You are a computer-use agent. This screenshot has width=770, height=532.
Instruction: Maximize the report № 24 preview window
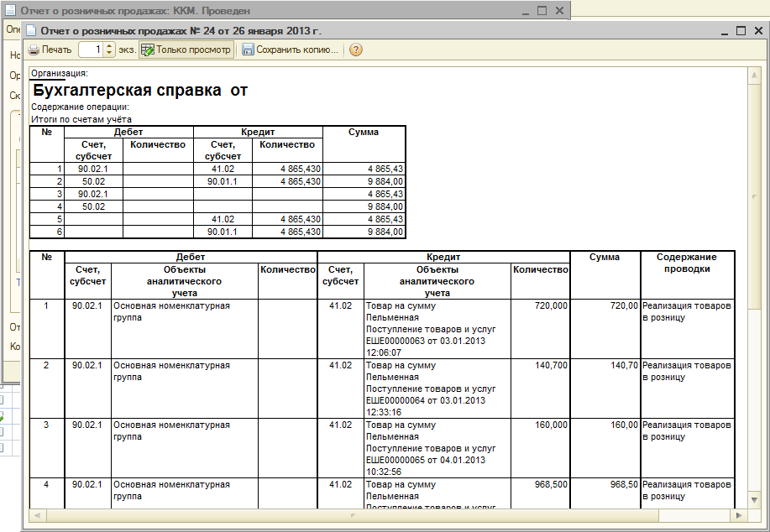tap(741, 31)
